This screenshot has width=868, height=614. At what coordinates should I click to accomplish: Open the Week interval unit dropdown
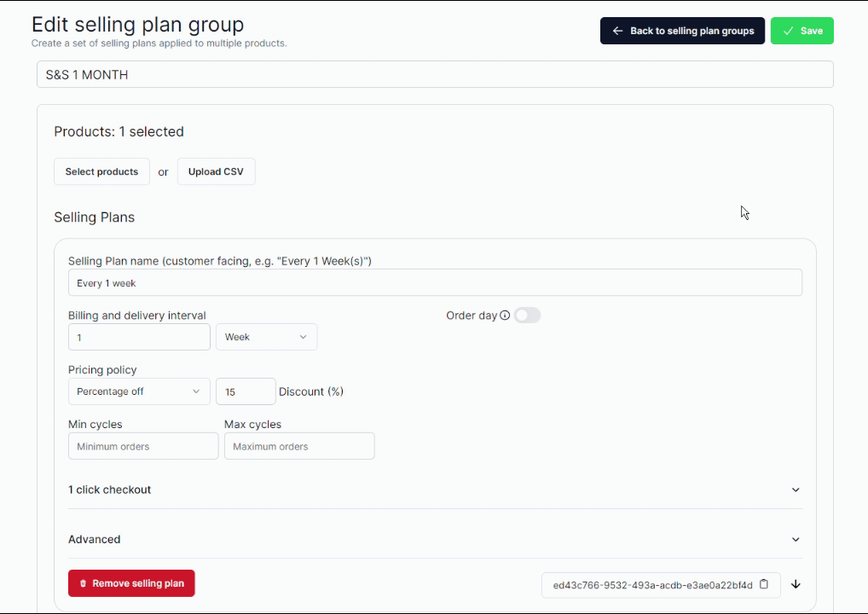pyautogui.click(x=266, y=337)
